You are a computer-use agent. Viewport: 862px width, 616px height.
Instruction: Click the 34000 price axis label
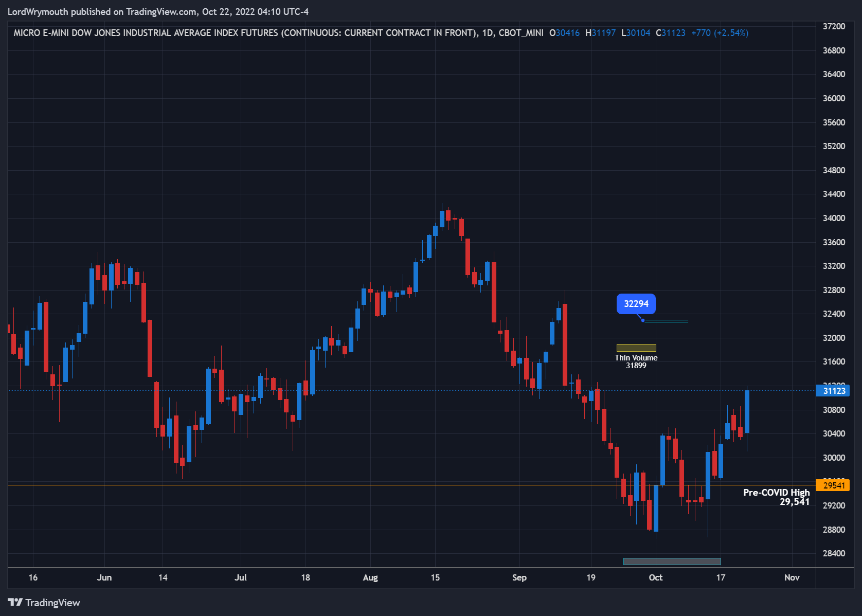[834, 218]
